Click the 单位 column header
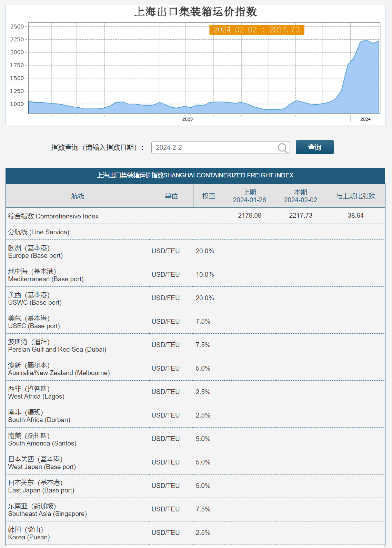Viewport: 392px width, 548px height. click(171, 196)
